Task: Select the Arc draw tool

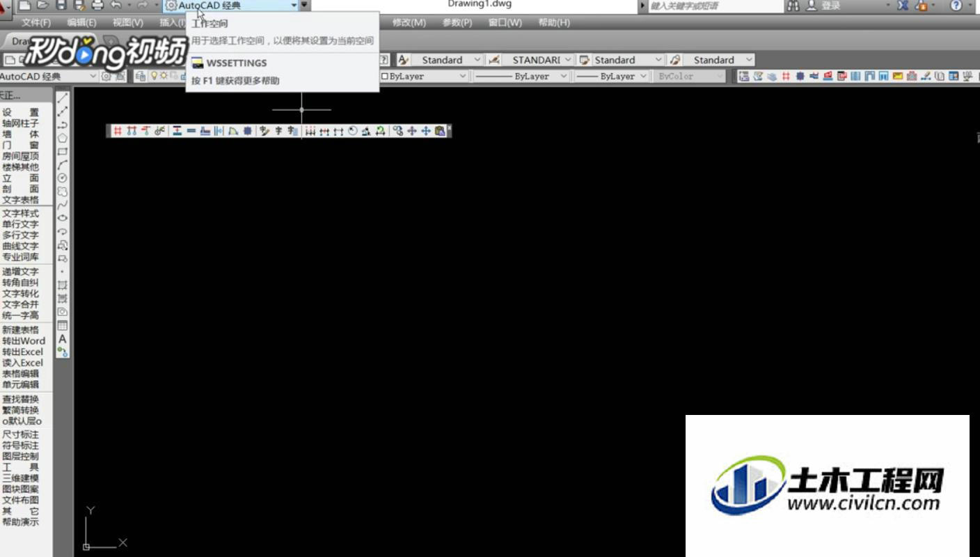Action: (63, 164)
